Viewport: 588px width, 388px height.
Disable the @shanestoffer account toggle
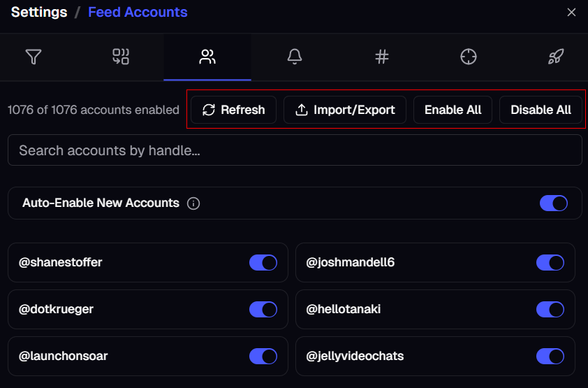coord(263,263)
